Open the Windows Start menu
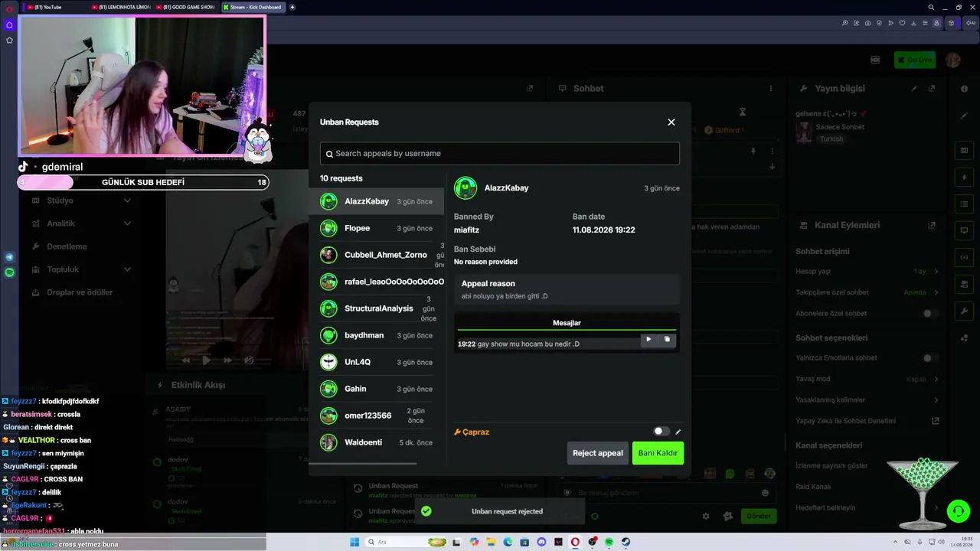Image resolution: width=980 pixels, height=551 pixels. click(354, 542)
